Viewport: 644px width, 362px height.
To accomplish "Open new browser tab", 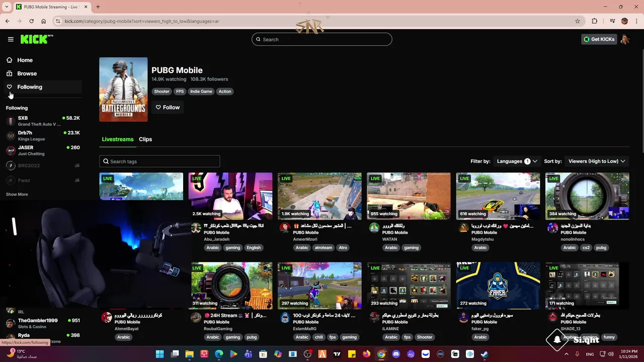I will 98,7.
